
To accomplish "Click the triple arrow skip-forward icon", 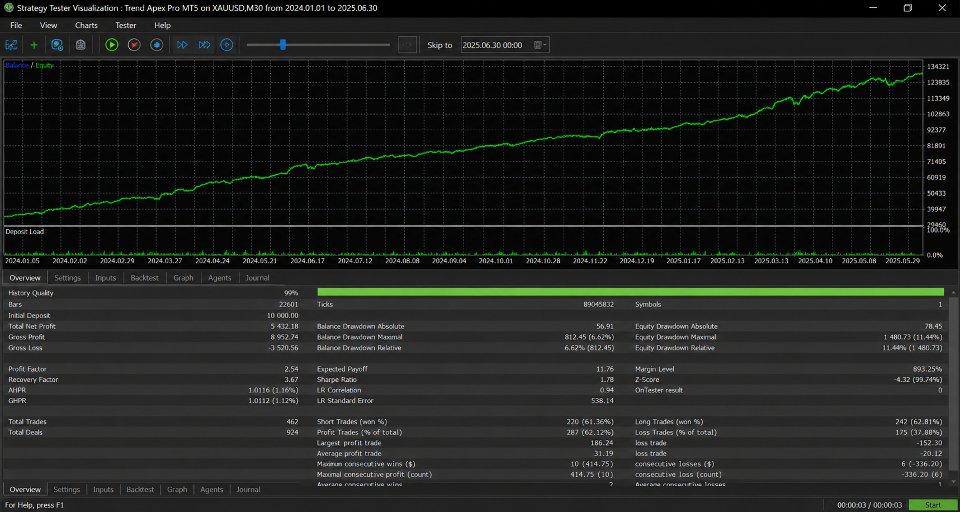I will (x=204, y=45).
